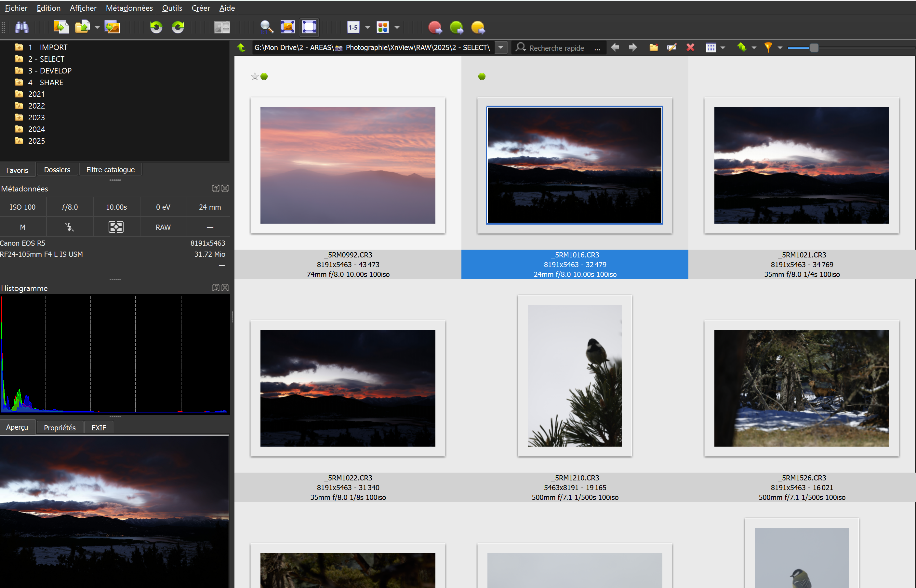The height and width of the screenshot is (588, 916).
Task: Open the folder path history dropdown
Action: tap(501, 48)
